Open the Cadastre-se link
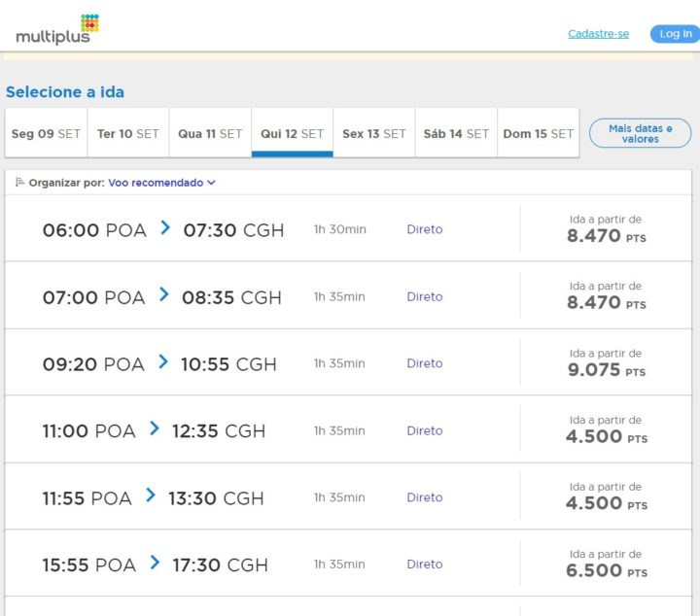The image size is (700, 616). [598, 34]
